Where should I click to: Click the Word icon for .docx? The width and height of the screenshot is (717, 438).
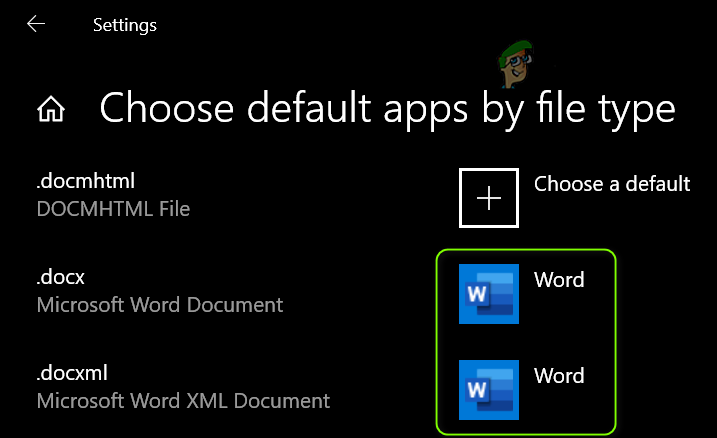(489, 294)
